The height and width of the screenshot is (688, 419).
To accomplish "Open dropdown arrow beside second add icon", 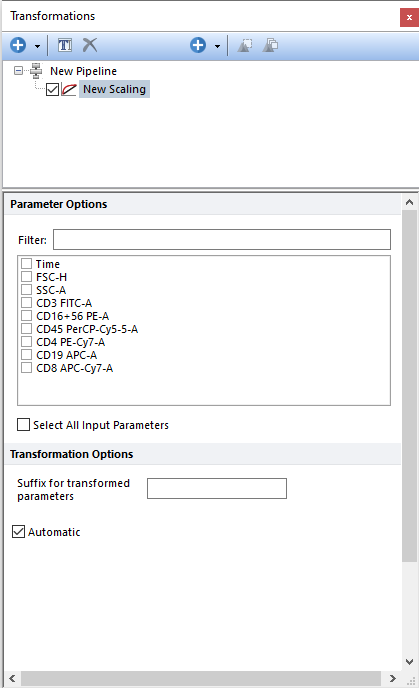I will [217, 46].
